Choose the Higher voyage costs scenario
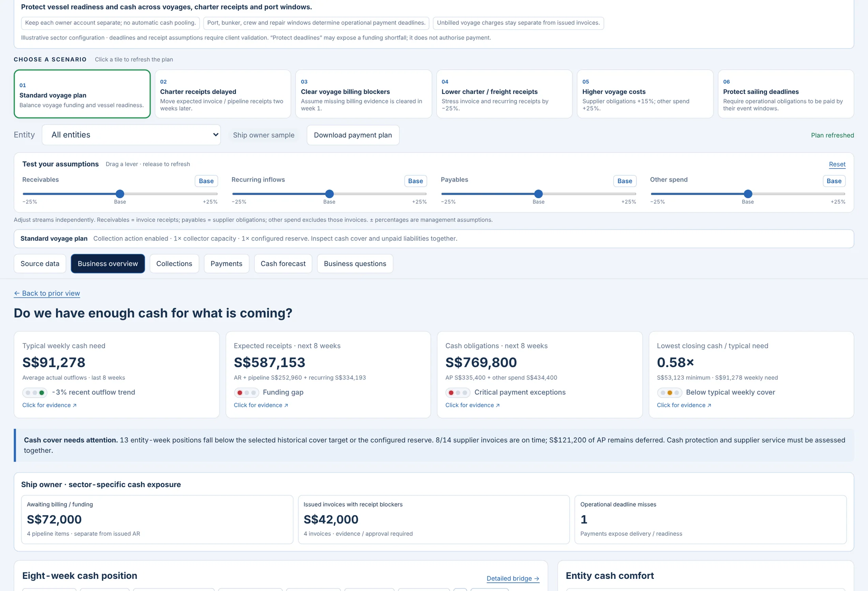This screenshot has width=868, height=591. click(645, 94)
